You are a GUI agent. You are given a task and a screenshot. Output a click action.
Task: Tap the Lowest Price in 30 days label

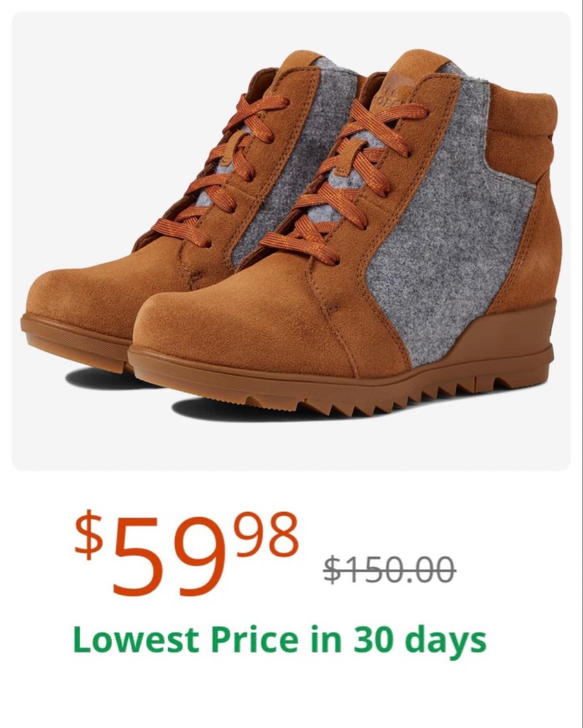[x=280, y=639]
